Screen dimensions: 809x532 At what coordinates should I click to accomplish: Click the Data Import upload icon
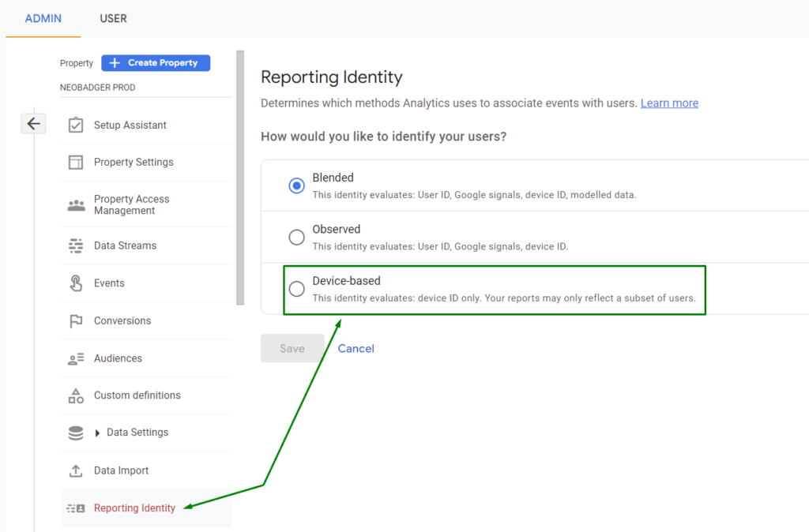click(x=76, y=470)
